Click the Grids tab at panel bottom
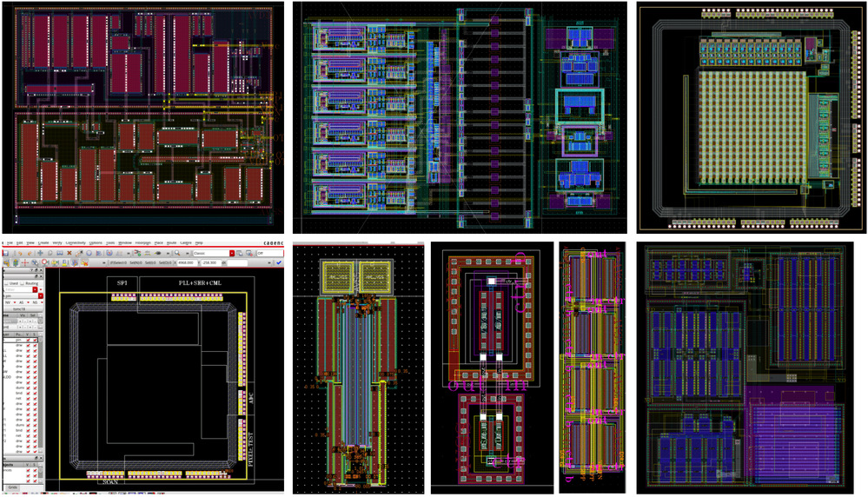The height and width of the screenshot is (497, 868). pyautogui.click(x=13, y=487)
